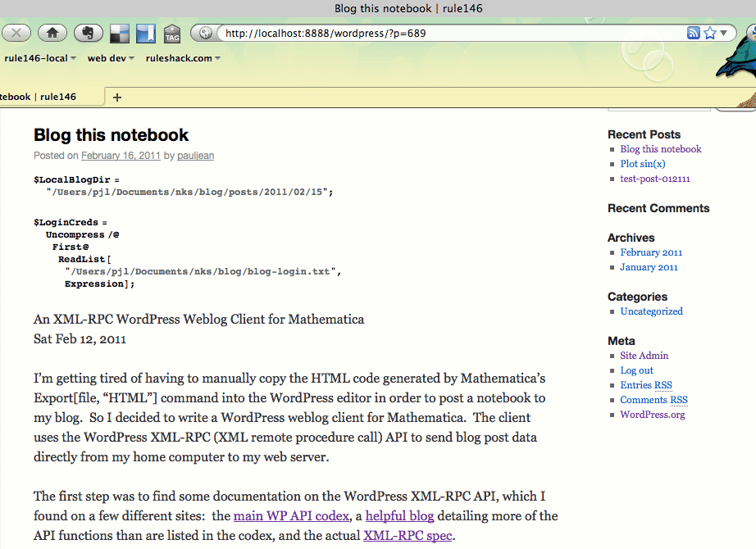Open Blog this notebook in Recent Posts
Viewport: 756px width, 549px height.
pyautogui.click(x=661, y=149)
